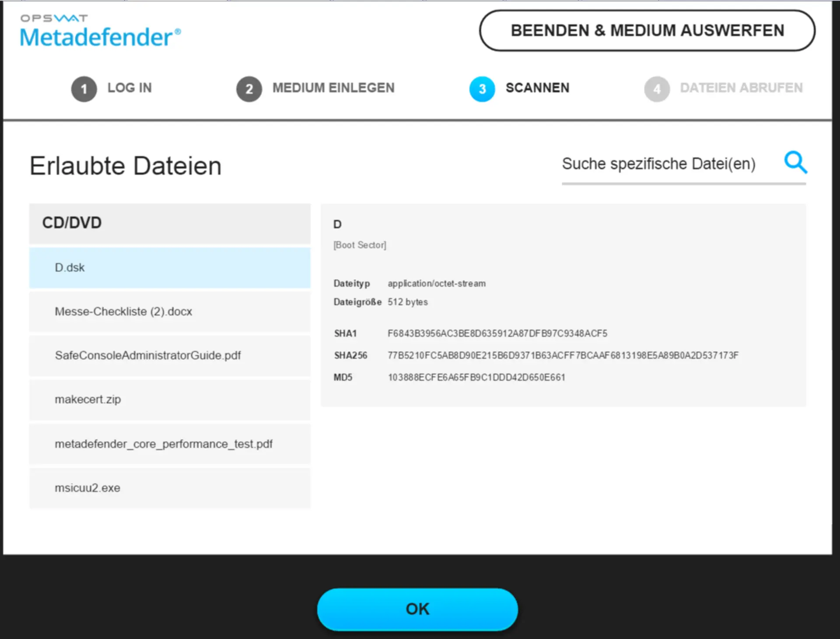840x639 pixels.
Task: Expand the CD/DVD section header
Action: coord(170,223)
